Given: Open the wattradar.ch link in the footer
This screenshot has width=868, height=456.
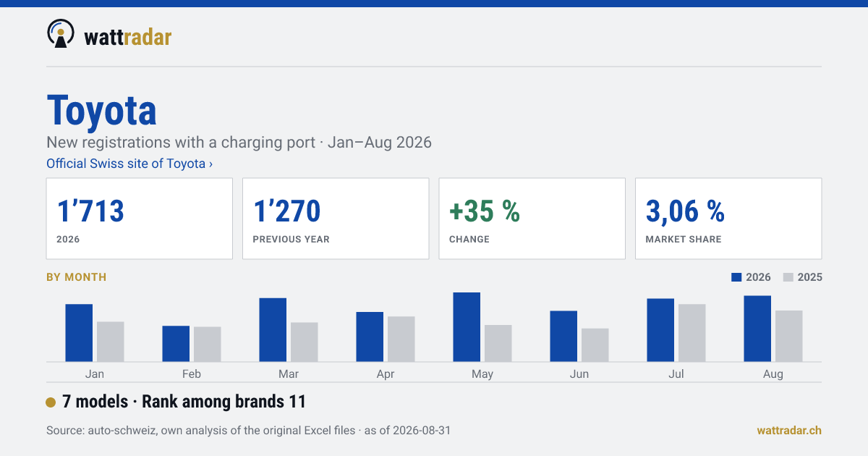Looking at the screenshot, I should tap(789, 430).
